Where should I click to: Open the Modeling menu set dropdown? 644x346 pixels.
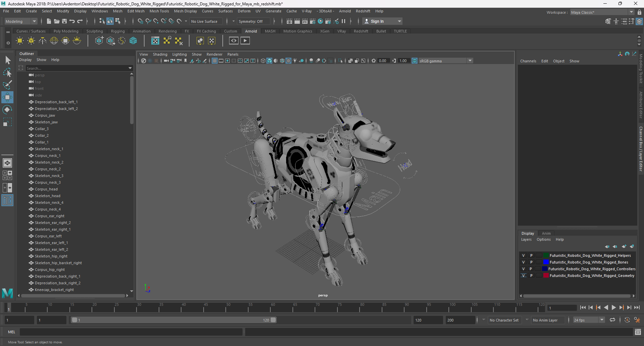[x=21, y=21]
